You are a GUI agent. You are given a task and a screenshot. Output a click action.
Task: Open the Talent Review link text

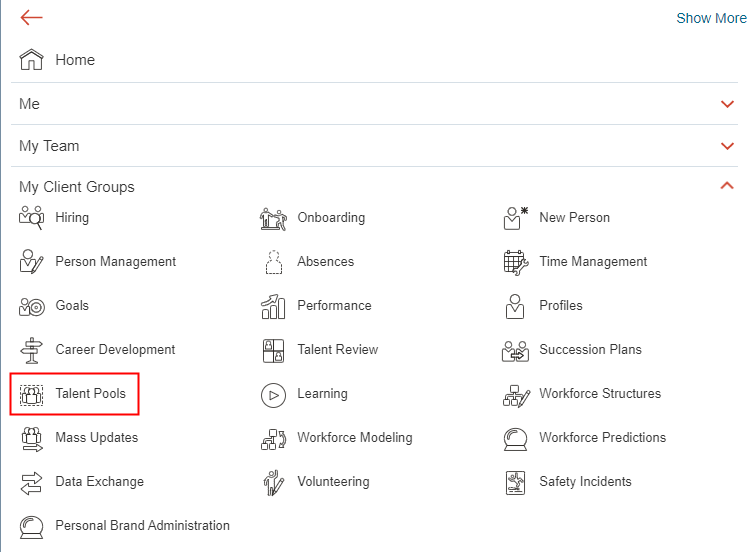(x=338, y=350)
